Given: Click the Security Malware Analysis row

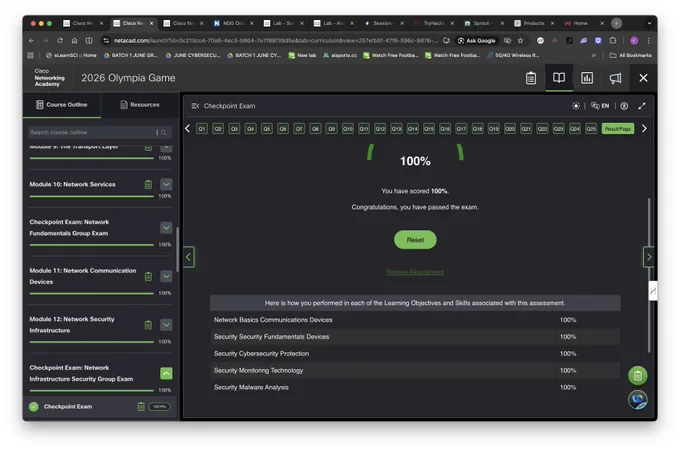Looking at the screenshot, I should (x=415, y=387).
